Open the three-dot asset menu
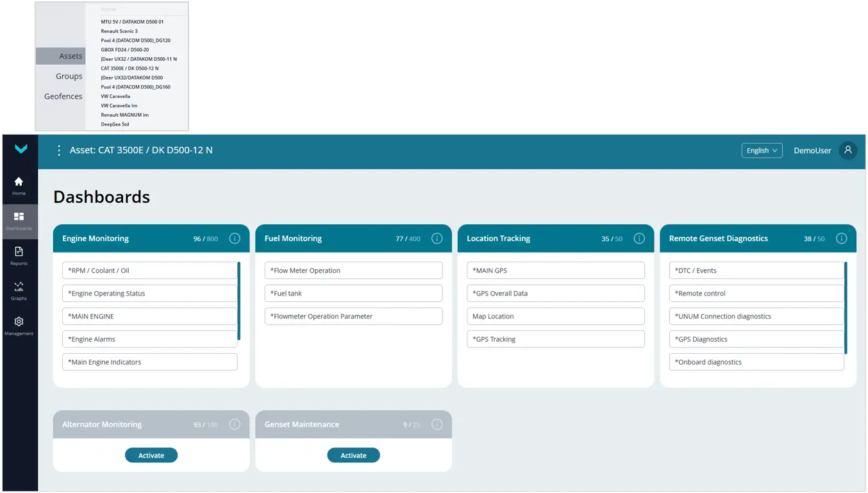The height and width of the screenshot is (493, 868). click(x=59, y=150)
